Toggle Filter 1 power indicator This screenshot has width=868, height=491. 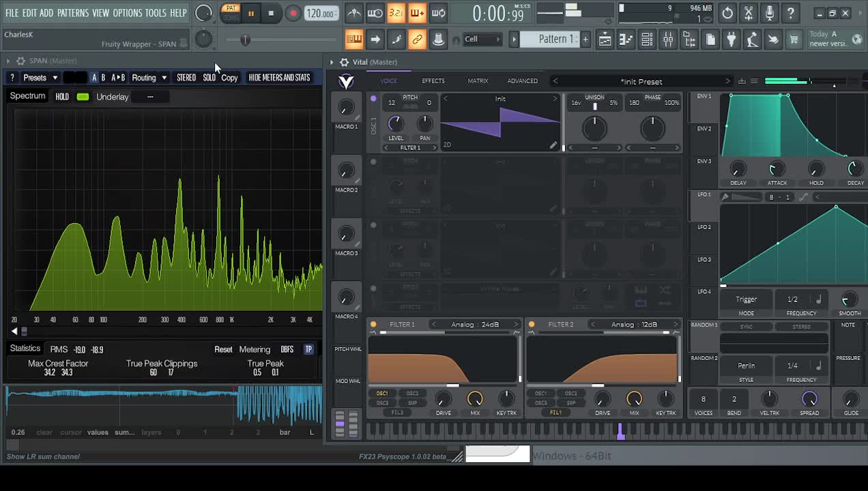pyautogui.click(x=373, y=325)
